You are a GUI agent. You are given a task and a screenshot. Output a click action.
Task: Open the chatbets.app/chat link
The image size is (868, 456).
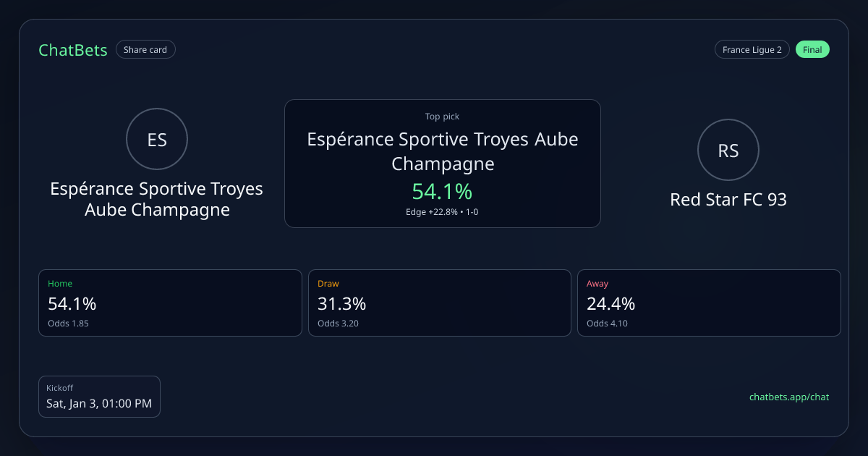789,397
